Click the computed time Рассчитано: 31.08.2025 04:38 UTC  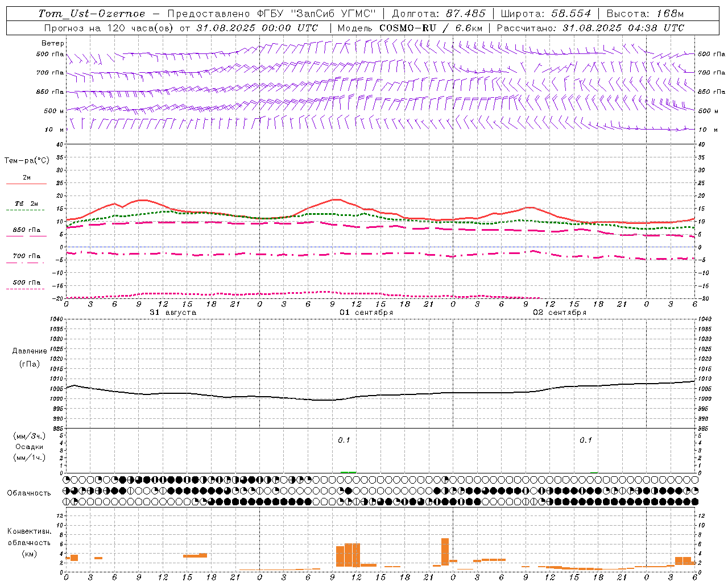(x=590, y=28)
